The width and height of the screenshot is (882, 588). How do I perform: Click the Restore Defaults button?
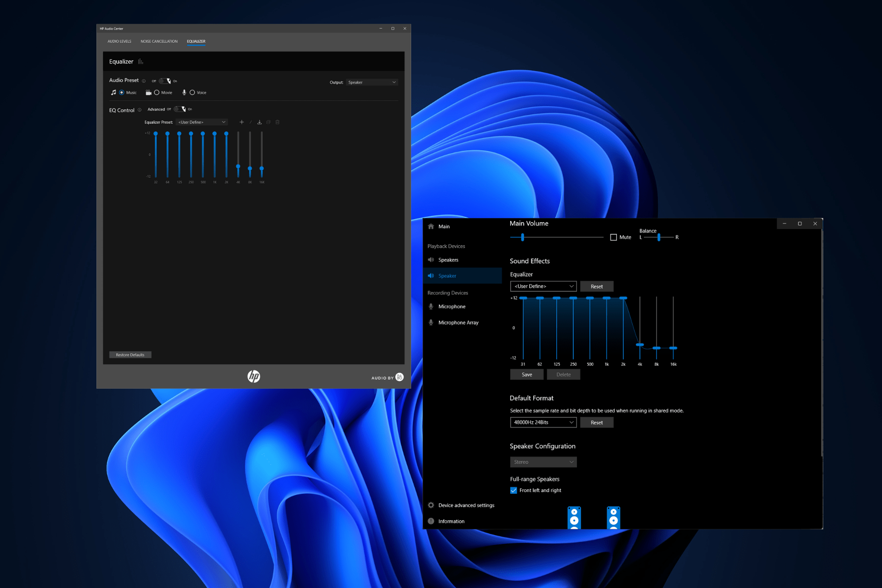[x=130, y=354]
